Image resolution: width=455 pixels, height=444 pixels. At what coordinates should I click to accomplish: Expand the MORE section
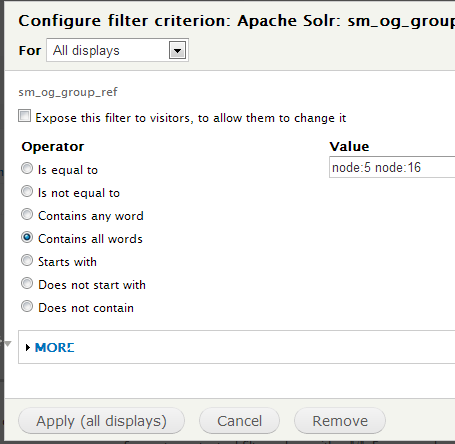[55, 348]
